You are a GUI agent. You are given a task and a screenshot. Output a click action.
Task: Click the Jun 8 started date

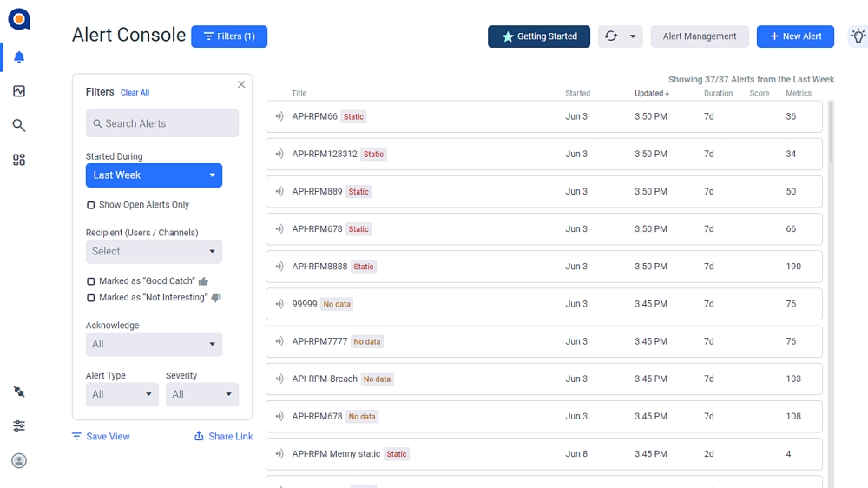point(576,453)
